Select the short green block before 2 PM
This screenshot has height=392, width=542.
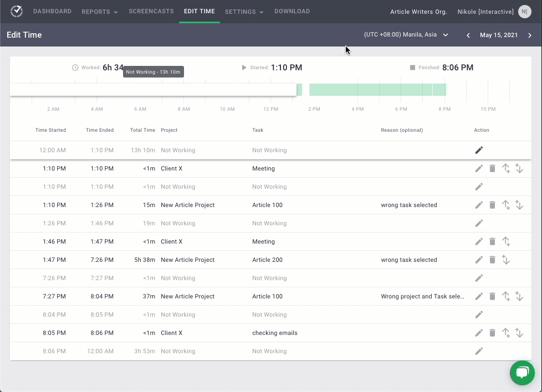tap(299, 90)
